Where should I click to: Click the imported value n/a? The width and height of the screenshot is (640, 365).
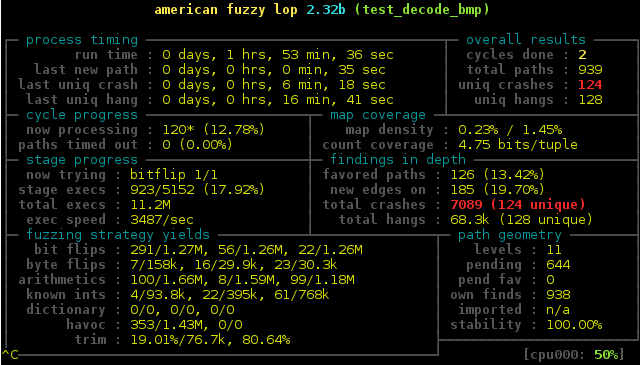click(x=558, y=310)
